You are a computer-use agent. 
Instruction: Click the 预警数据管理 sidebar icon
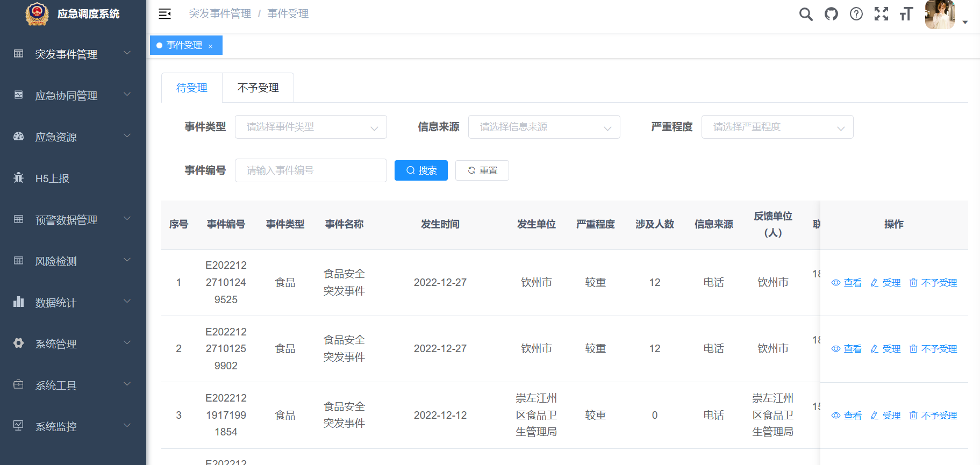pos(18,219)
